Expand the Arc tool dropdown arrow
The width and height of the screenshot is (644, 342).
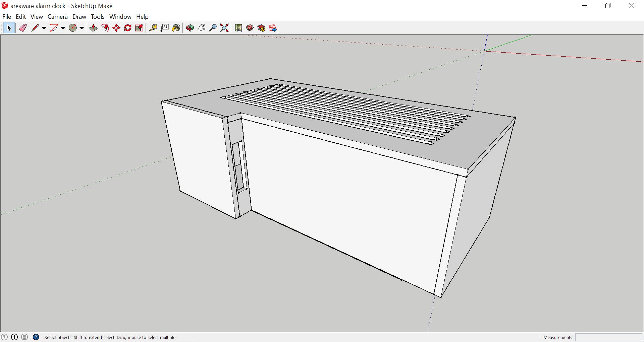coord(63,28)
